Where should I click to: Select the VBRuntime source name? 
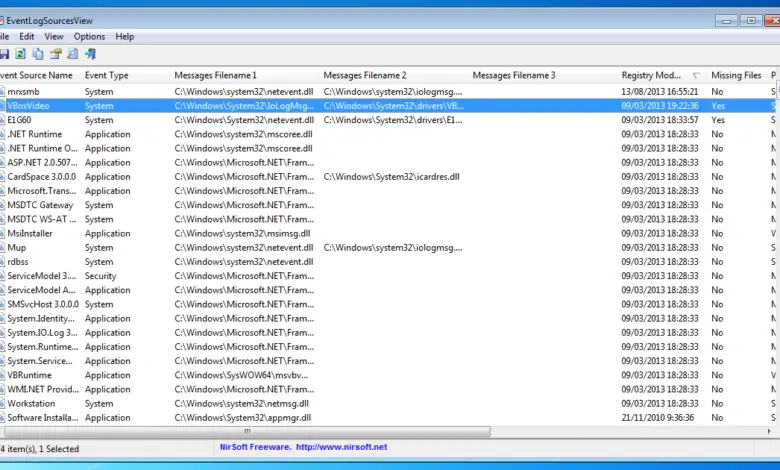(x=29, y=375)
